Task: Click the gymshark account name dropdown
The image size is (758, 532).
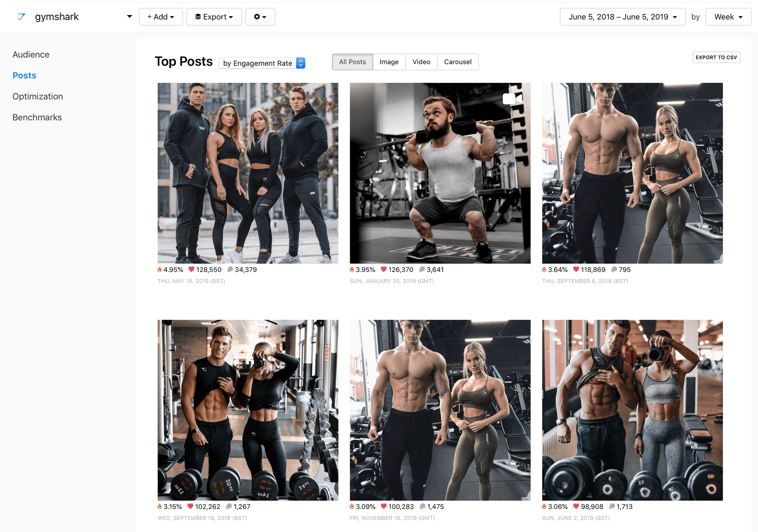Action: [x=128, y=17]
